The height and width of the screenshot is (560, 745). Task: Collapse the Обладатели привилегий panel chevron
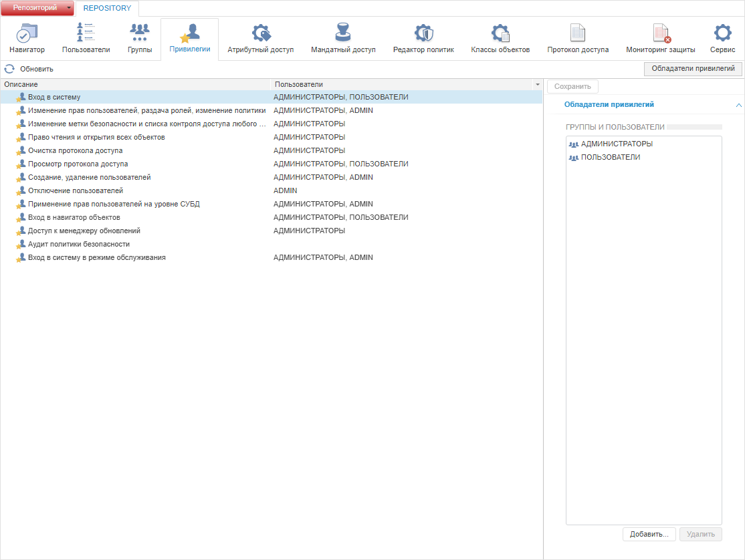(738, 105)
